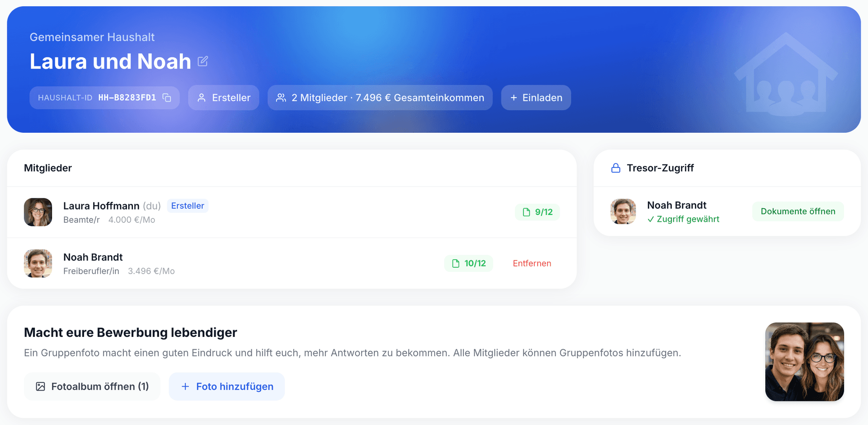Click the Laura und Noah household title
Image resolution: width=868 pixels, height=425 pixels.
point(111,61)
